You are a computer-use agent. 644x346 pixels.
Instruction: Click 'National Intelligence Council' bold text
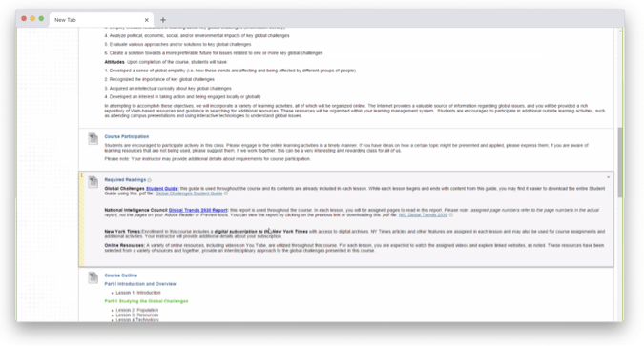pos(135,210)
